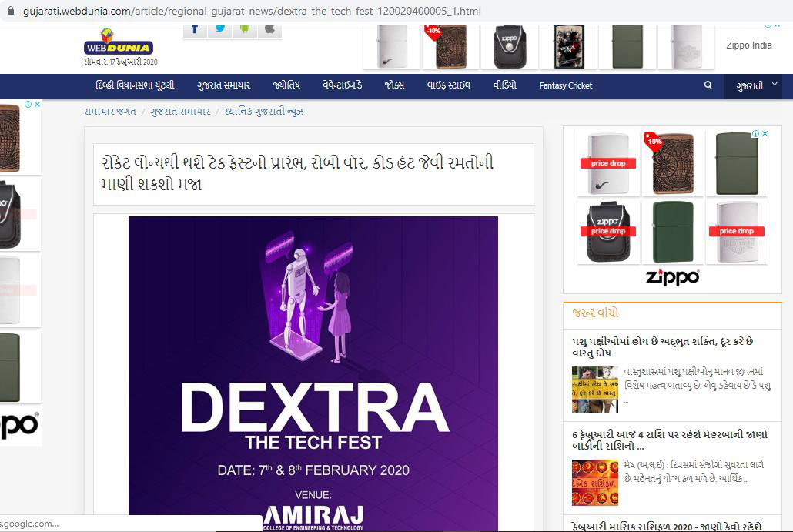Open the Android app icon
This screenshot has height=532, width=793.
pyautogui.click(x=245, y=29)
